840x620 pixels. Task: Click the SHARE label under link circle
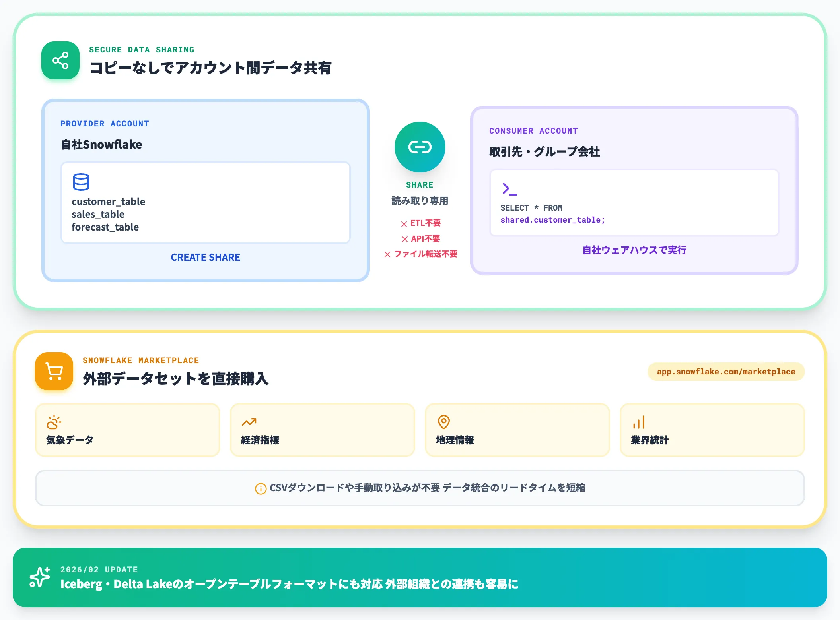point(420,185)
